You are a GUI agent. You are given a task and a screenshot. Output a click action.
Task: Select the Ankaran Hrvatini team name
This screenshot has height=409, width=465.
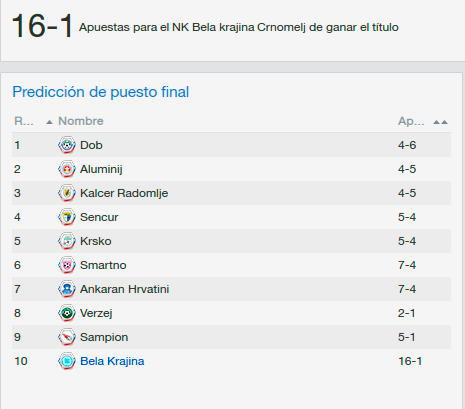[124, 289]
